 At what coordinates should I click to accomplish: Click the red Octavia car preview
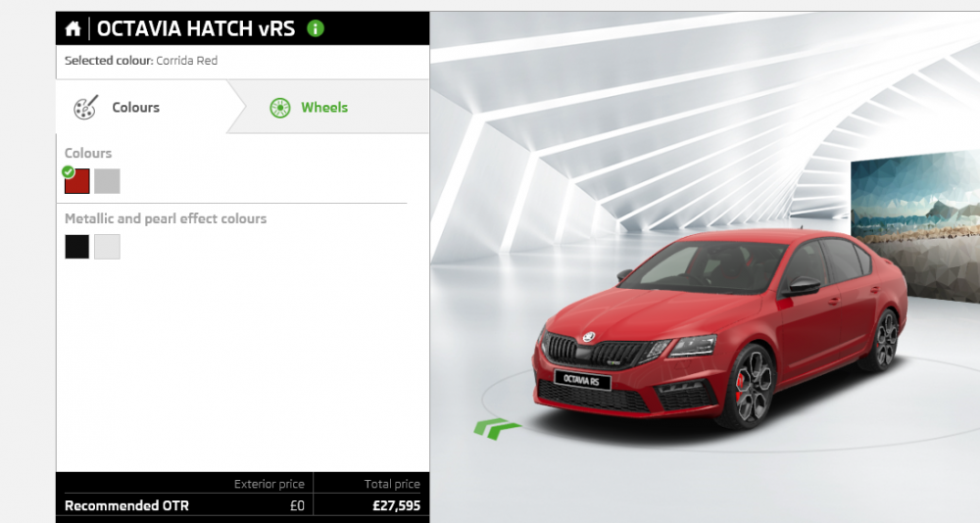(720, 328)
